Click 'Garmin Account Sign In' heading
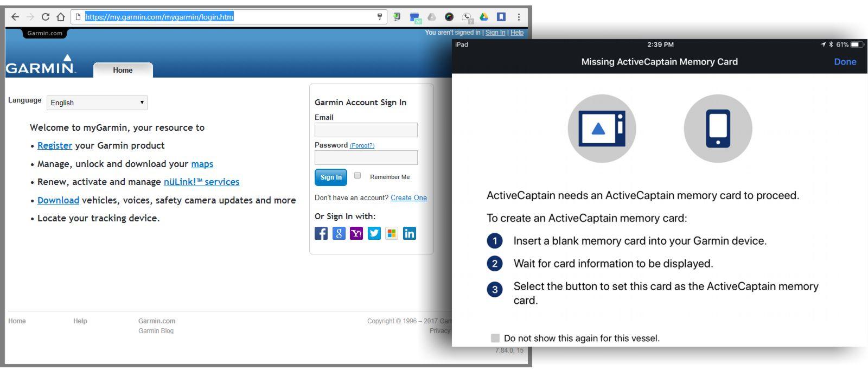 360,102
